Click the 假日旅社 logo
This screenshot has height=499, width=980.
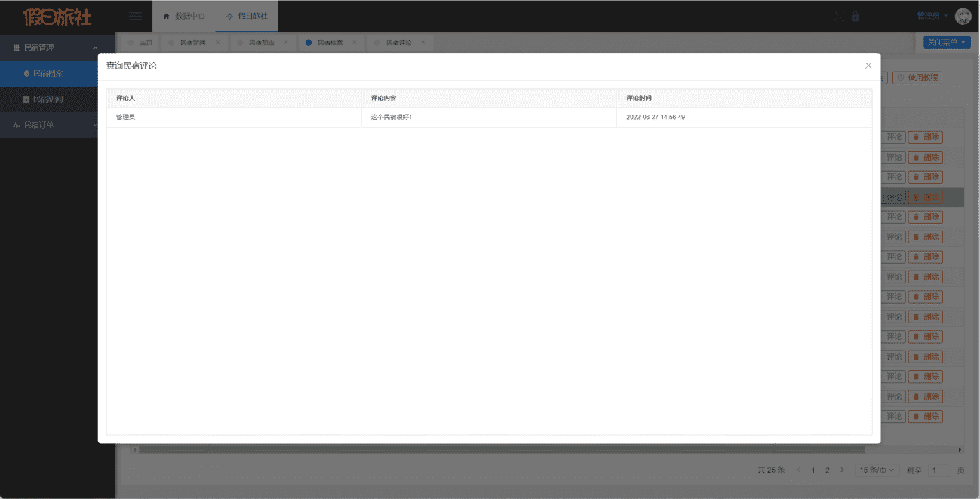pos(57,16)
